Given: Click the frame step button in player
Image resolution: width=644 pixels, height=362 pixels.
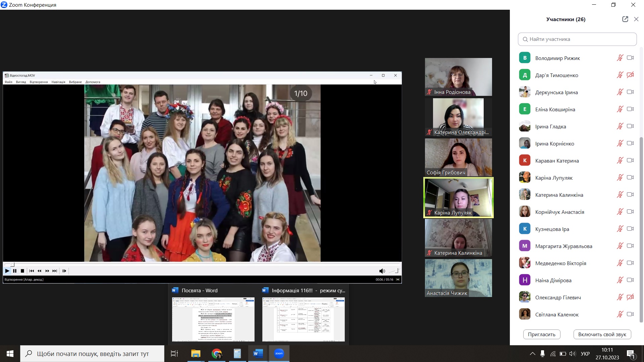Looking at the screenshot, I should (64, 271).
